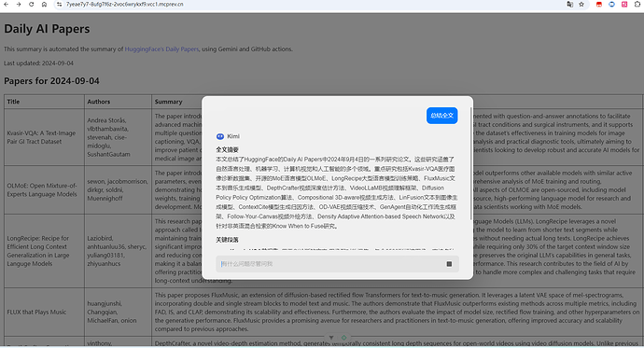
Task: Click the FluxMusic summary paragraph
Action: (x=397, y=312)
